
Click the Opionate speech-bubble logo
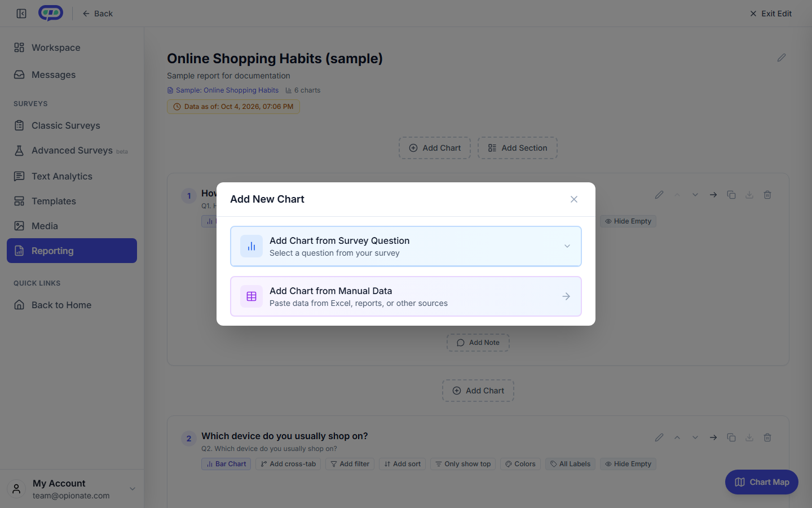coord(51,13)
